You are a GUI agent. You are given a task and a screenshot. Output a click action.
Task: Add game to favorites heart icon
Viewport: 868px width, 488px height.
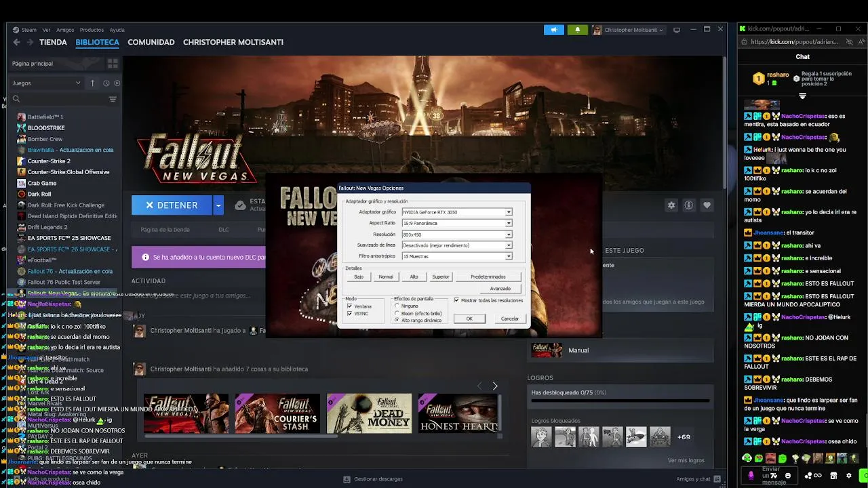(x=707, y=205)
